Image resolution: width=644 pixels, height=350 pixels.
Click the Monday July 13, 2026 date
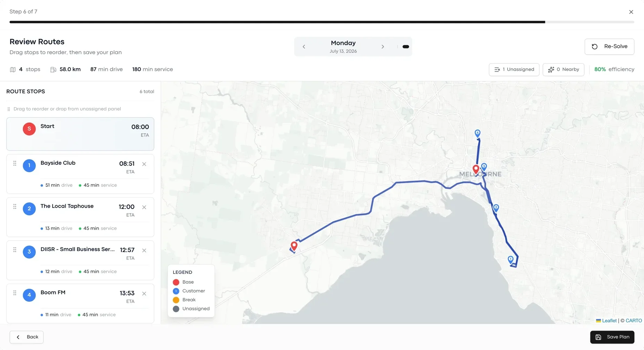click(343, 47)
